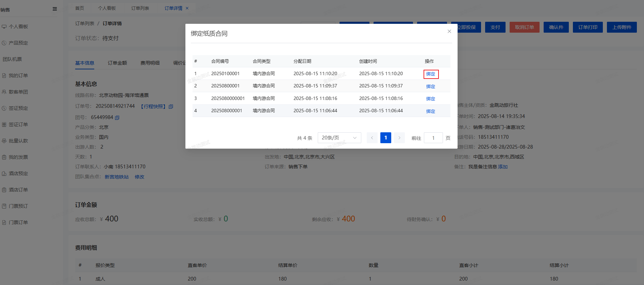This screenshot has width=644, height=285.
Task: Click 绑定 for contract 20250100001
Action: pos(431,74)
